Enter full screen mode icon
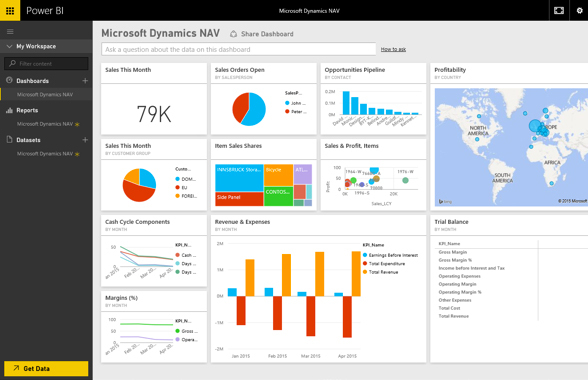The image size is (588, 380). tap(559, 11)
